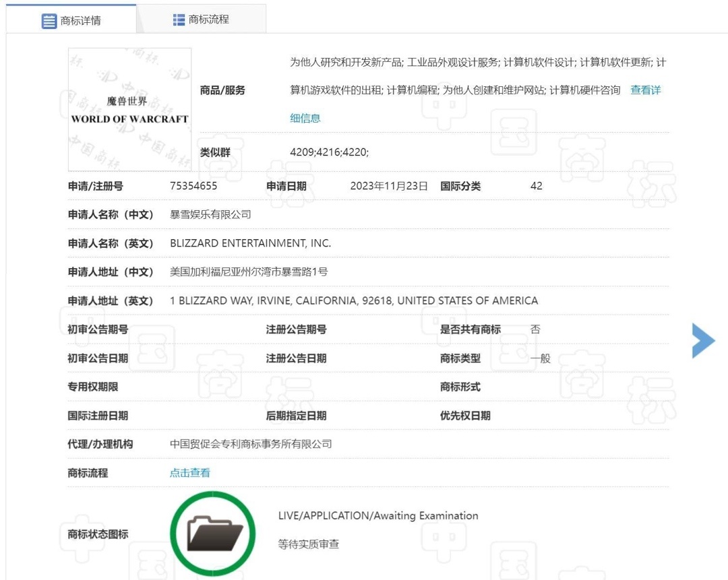Click the 申请人地址（英文） label
Viewport: 728px width, 580px height.
tap(111, 300)
